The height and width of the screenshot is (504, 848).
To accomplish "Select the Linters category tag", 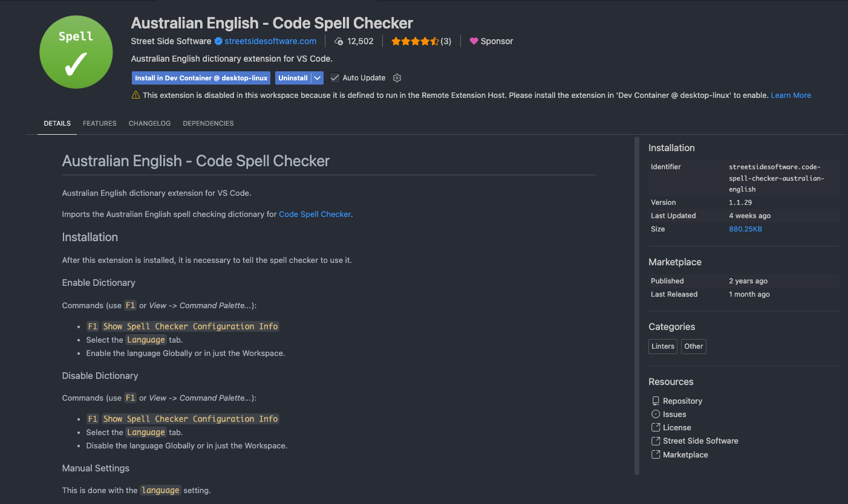I will [663, 346].
